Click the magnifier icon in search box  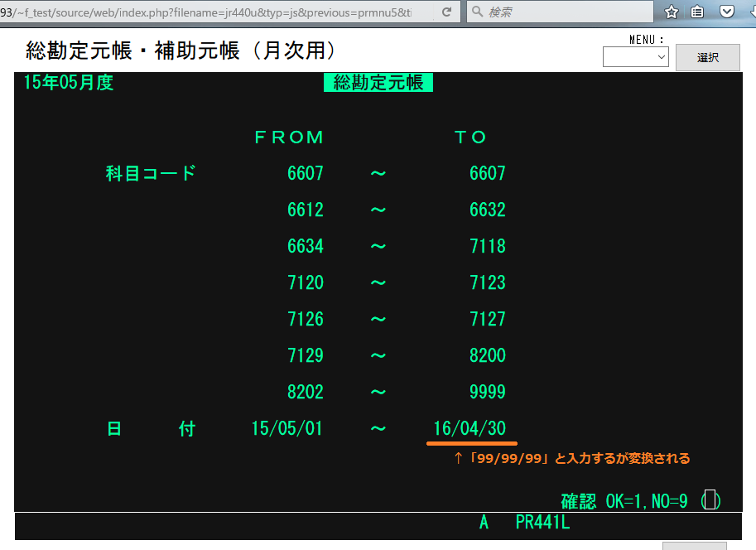point(478,12)
